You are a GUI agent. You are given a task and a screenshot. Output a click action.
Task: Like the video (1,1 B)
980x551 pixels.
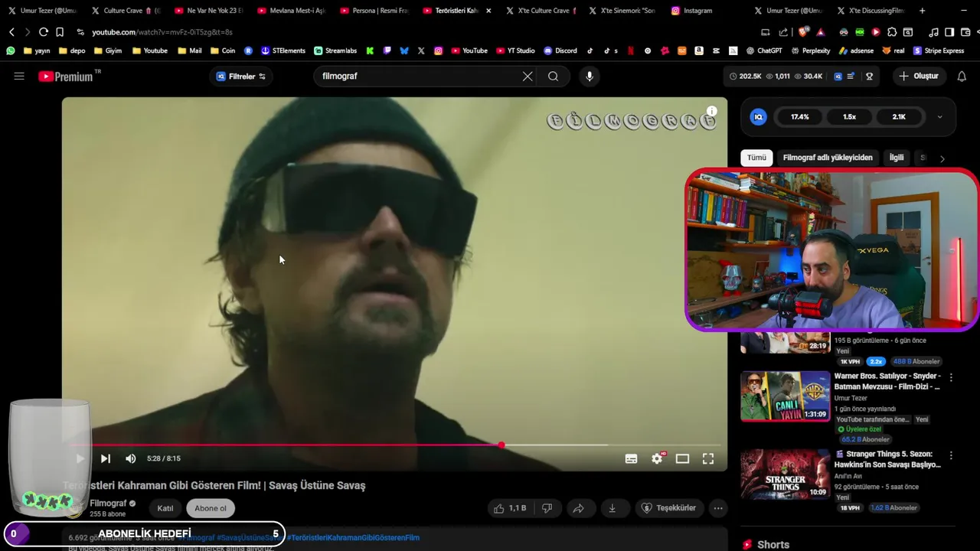click(510, 508)
